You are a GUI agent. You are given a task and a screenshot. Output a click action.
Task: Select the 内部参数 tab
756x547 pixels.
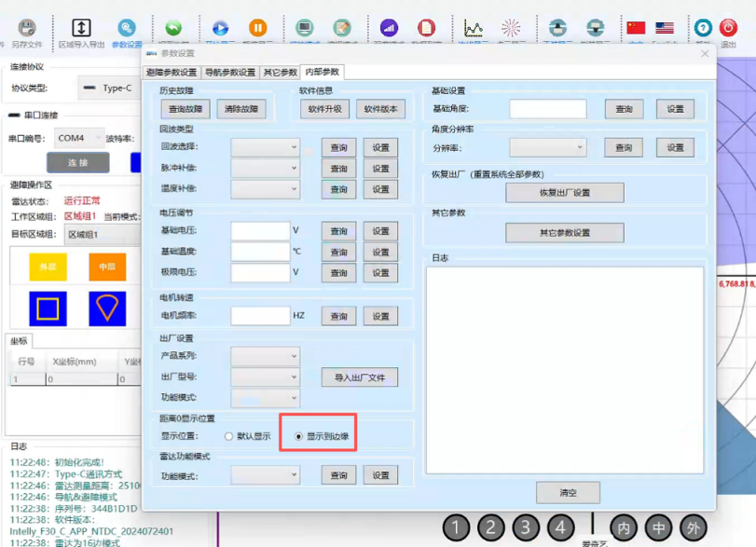point(323,72)
